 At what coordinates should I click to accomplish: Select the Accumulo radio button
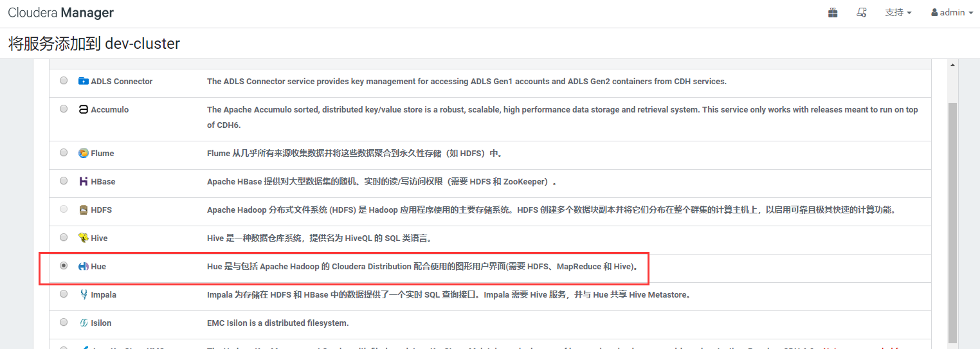(64, 109)
